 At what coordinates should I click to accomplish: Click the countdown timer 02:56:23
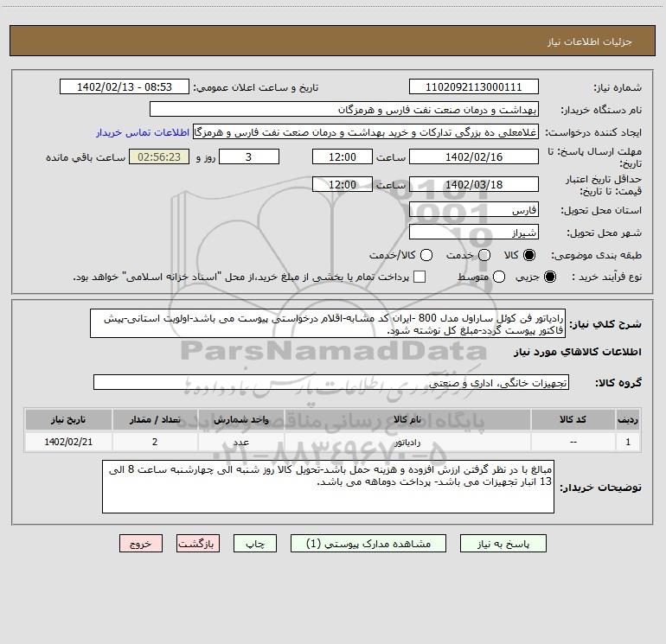159,156
